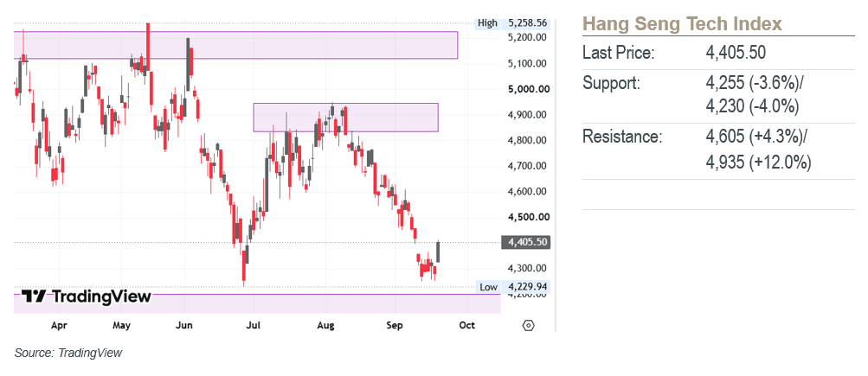
Task: Select the High 5,258.56 price label
Action: point(512,23)
